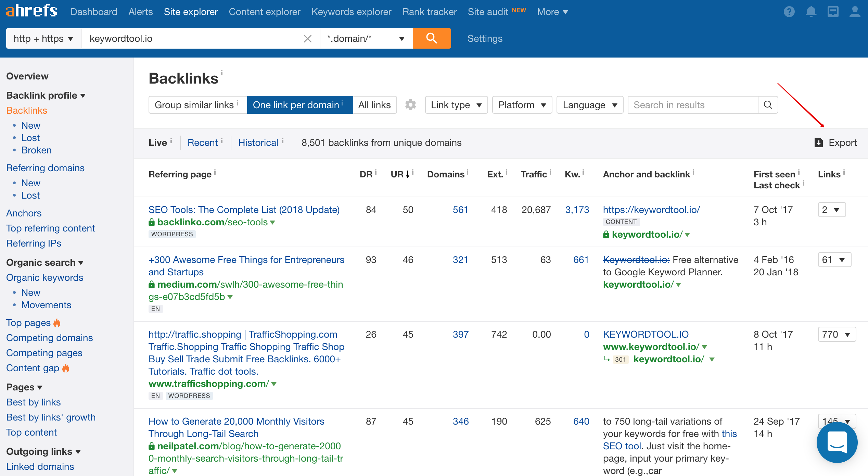Viewport: 868px width, 476px height.
Task: Click the 301 redirect badge
Action: point(620,359)
